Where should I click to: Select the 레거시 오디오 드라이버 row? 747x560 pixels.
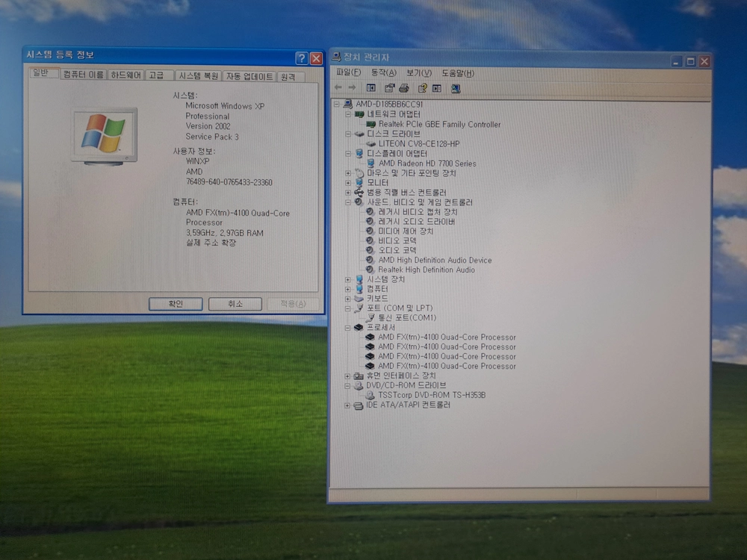416,222
